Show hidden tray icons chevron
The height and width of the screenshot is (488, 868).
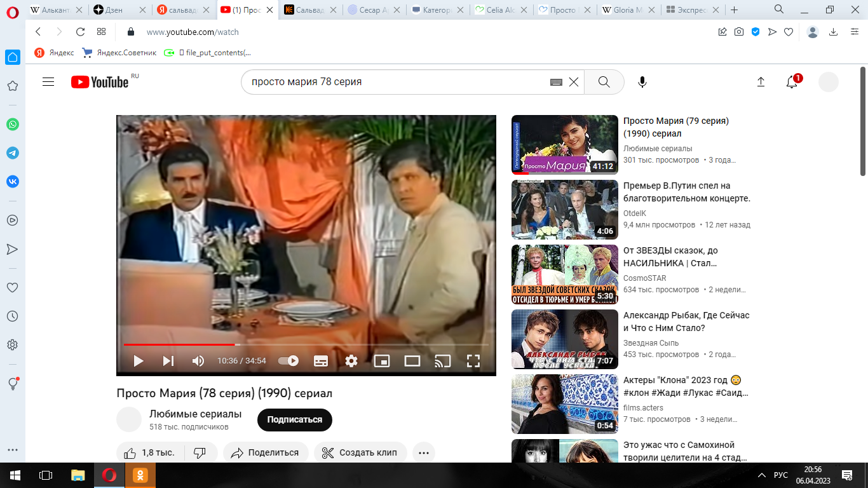tap(762, 475)
